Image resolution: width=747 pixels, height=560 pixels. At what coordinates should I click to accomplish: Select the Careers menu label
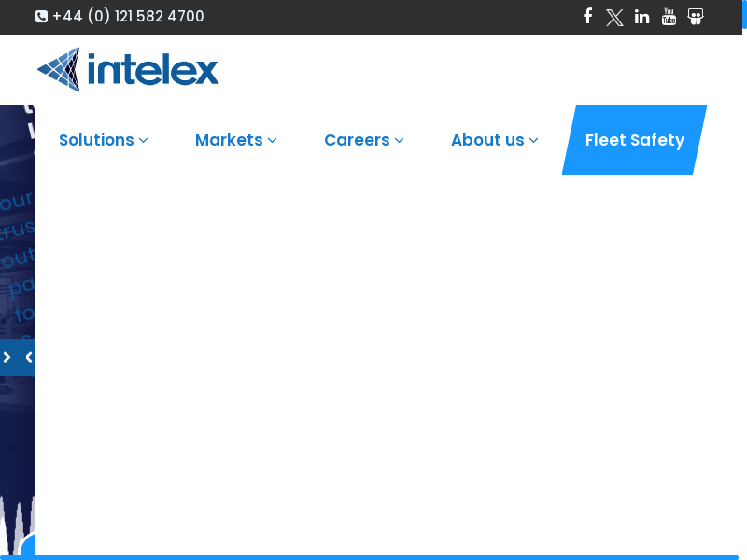357,140
